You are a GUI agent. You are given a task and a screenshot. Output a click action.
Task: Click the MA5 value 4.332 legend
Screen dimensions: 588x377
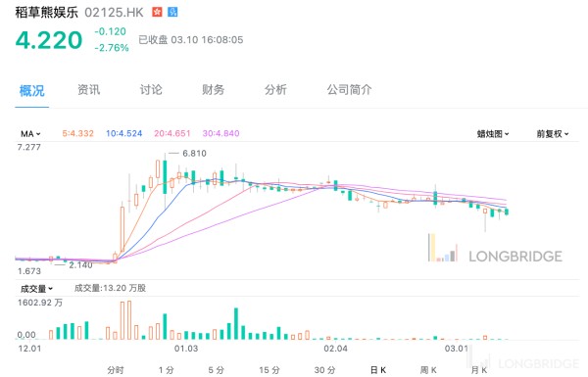tap(77, 133)
